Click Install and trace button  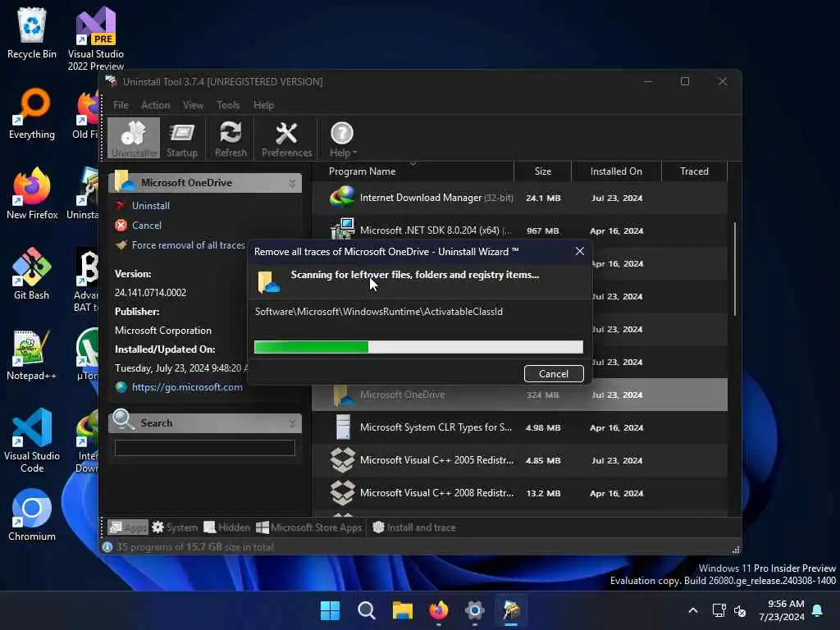pos(414,527)
